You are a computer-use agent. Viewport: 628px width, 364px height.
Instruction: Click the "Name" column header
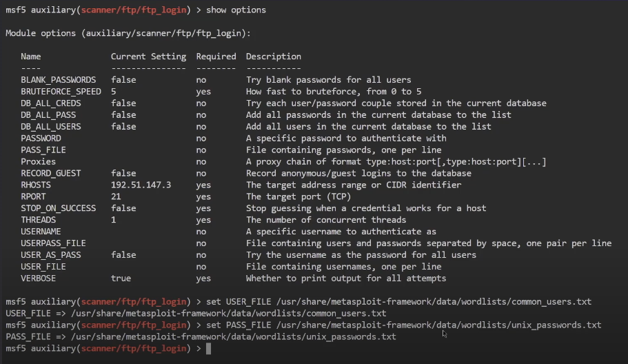pyautogui.click(x=31, y=57)
